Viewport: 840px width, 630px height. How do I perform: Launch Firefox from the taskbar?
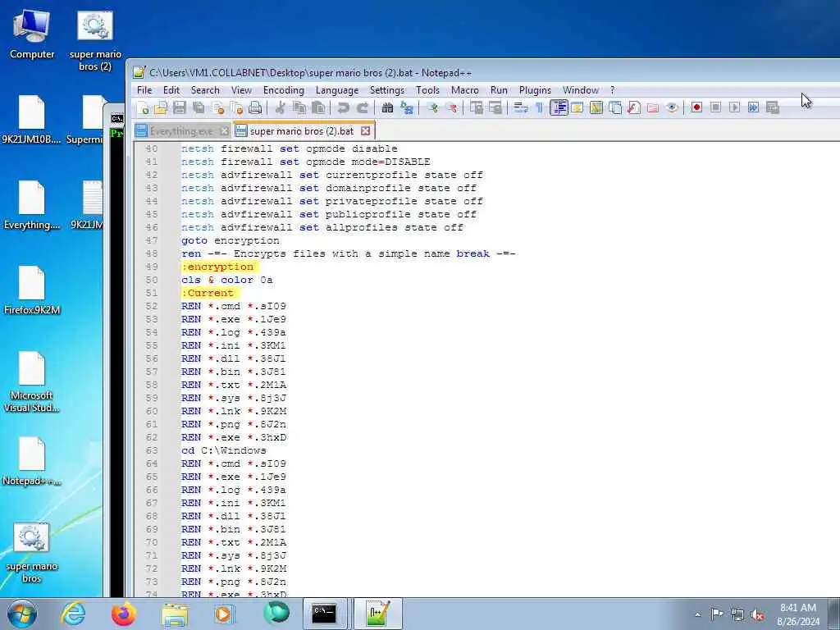124,614
